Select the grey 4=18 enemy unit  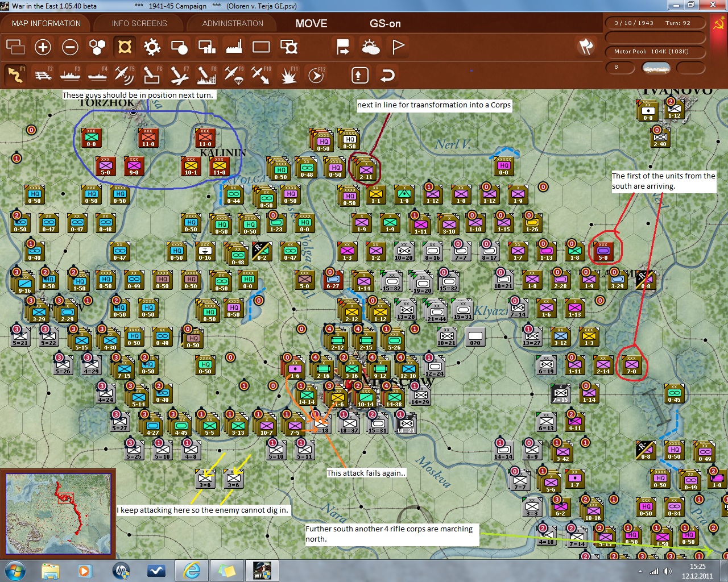click(x=547, y=535)
